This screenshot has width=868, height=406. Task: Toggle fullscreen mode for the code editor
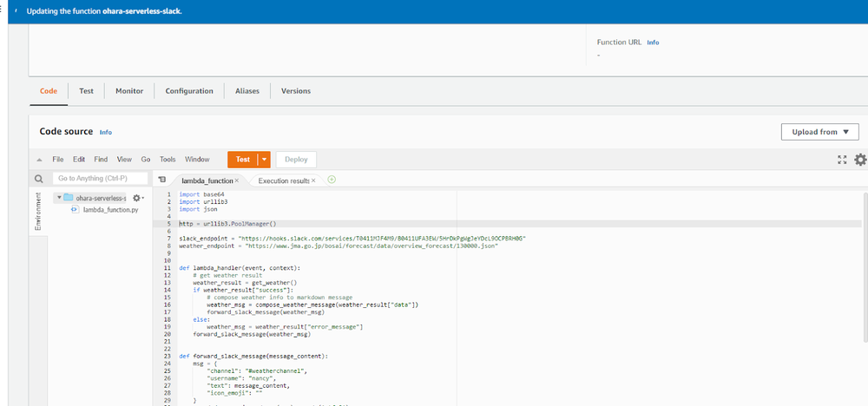pyautogui.click(x=841, y=160)
